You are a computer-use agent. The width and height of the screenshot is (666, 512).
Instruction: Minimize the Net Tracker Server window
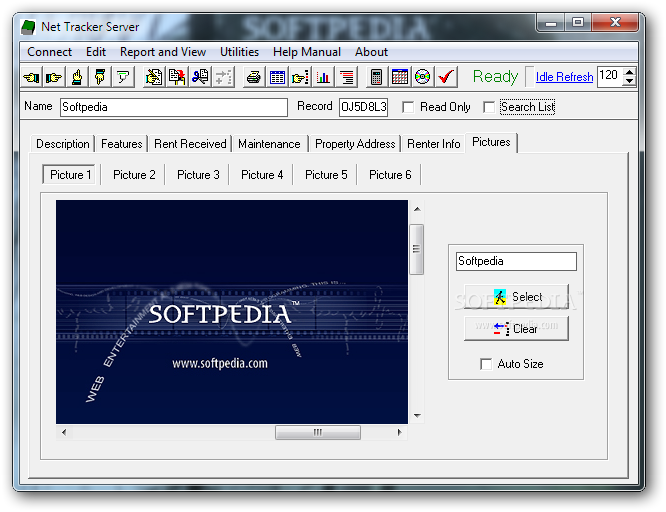pyautogui.click(x=551, y=23)
